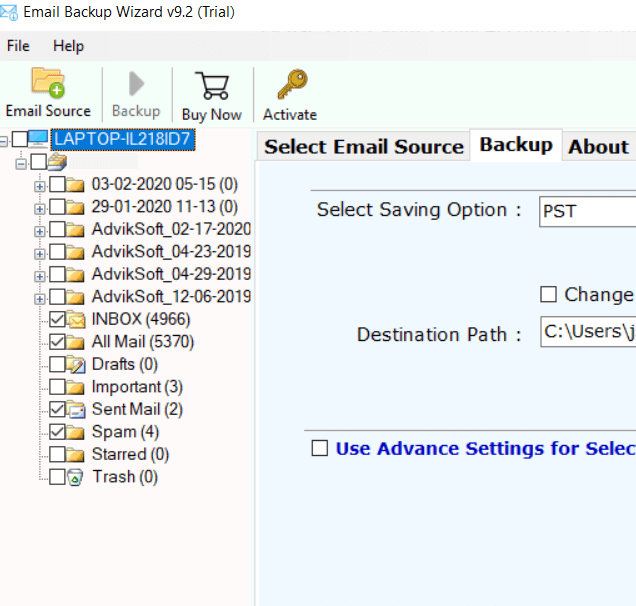
Task: Click the mailbox account icon under LAPTOP-IL218ID7
Action: (x=57, y=162)
